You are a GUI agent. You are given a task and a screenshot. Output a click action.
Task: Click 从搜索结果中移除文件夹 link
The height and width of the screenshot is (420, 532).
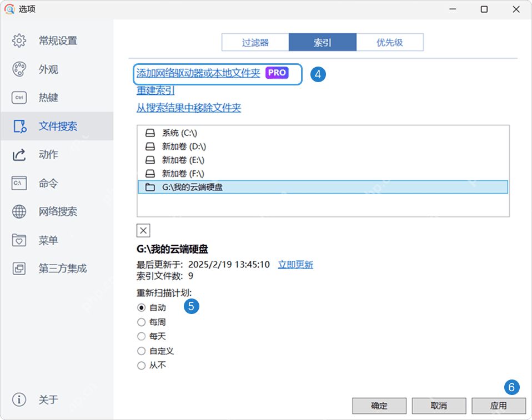pos(189,108)
